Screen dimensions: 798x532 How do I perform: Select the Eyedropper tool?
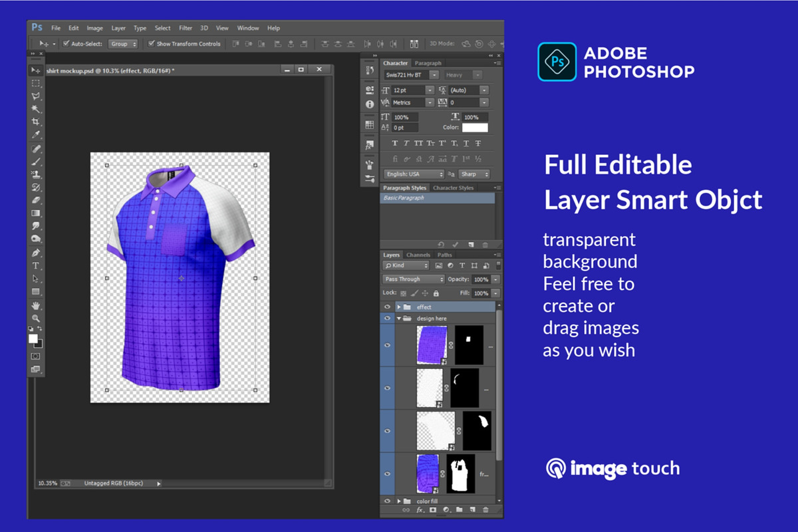tap(36, 135)
